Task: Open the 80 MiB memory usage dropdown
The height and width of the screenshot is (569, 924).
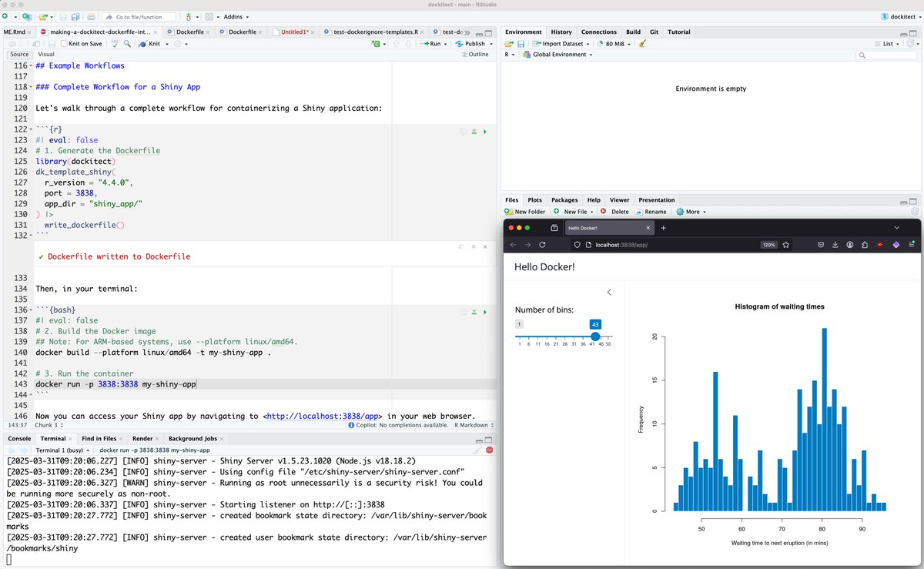Action: tap(615, 44)
